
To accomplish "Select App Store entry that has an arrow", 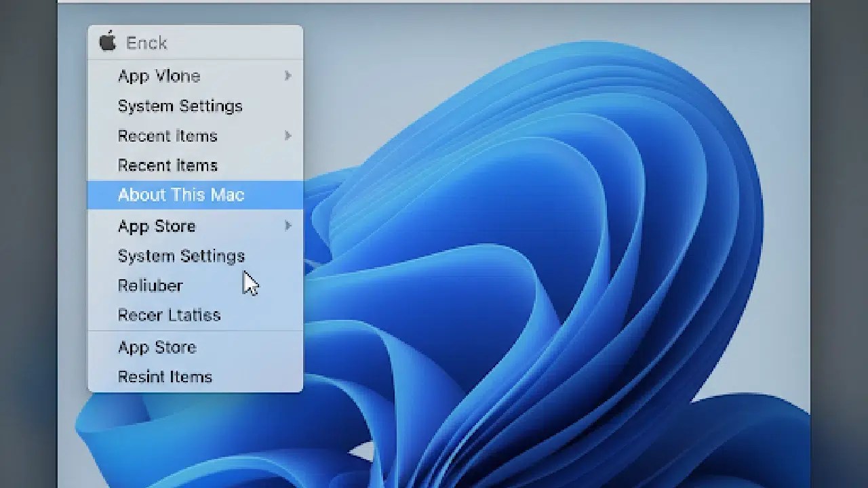I will tap(195, 226).
